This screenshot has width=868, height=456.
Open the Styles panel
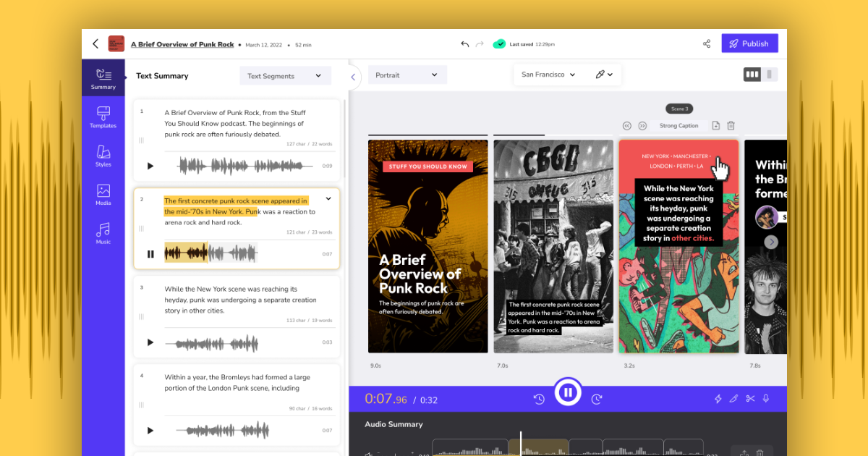point(103,156)
